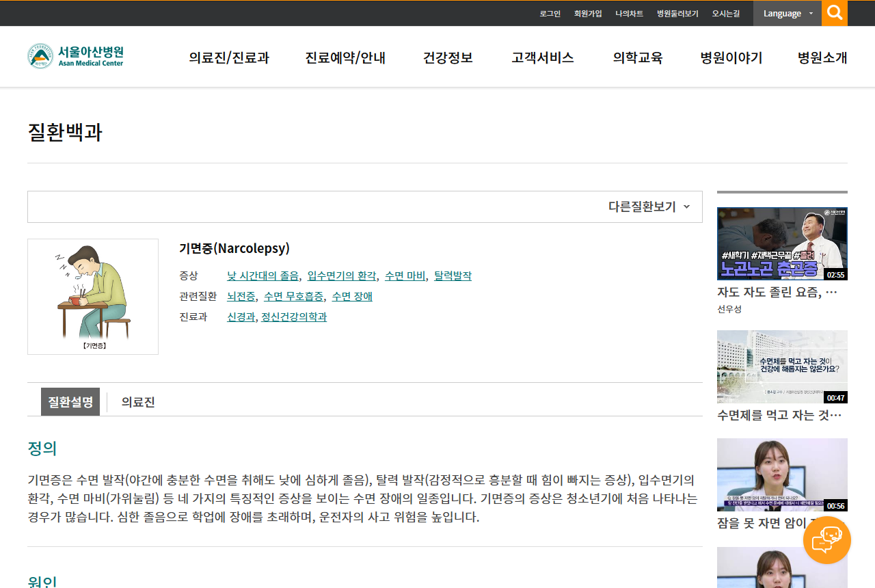Viewport: 875px width, 588px height.
Task: Open the video title 수면제를 먹고 자는 것
Action: [x=779, y=415]
